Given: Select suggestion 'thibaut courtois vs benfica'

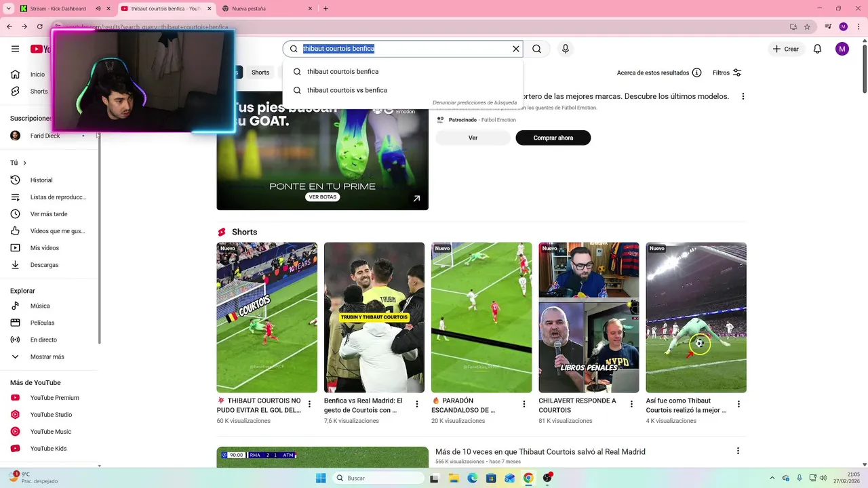Looking at the screenshot, I should (403, 90).
